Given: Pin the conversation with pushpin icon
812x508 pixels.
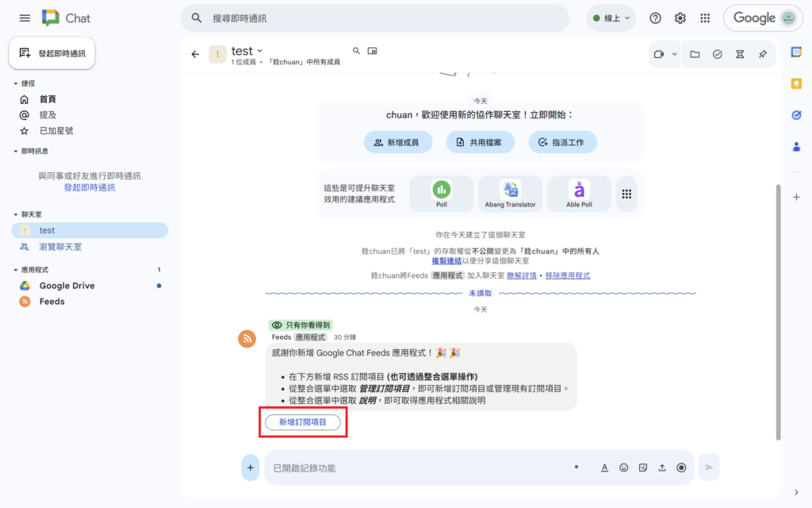Looking at the screenshot, I should point(762,54).
